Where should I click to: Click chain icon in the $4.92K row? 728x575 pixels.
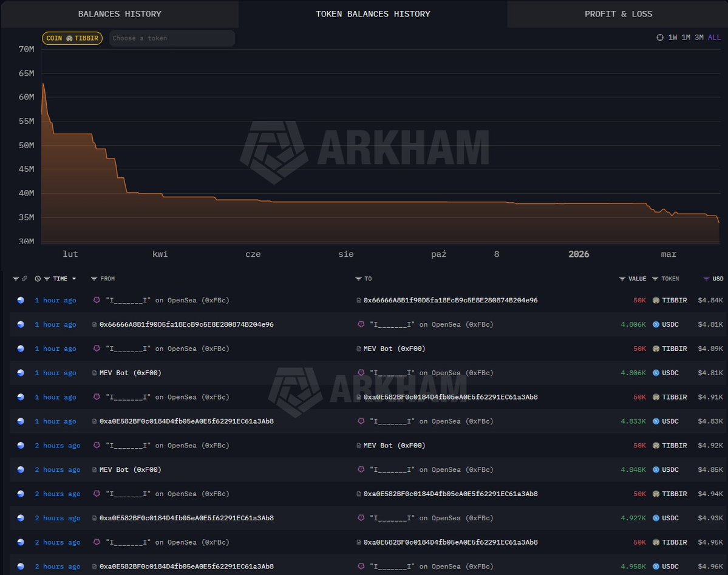click(21, 446)
